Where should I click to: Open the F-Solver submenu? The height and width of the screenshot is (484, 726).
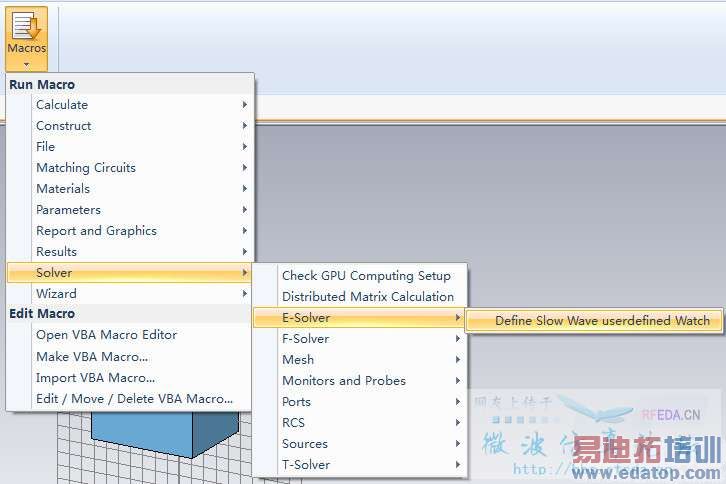click(305, 339)
